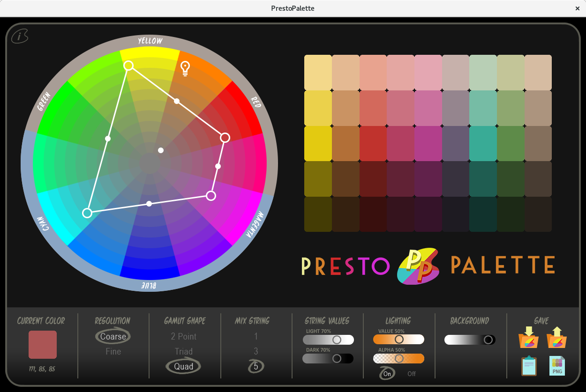Click the midpoint dot on the magenta-to-cyan edge

[x=149, y=204]
